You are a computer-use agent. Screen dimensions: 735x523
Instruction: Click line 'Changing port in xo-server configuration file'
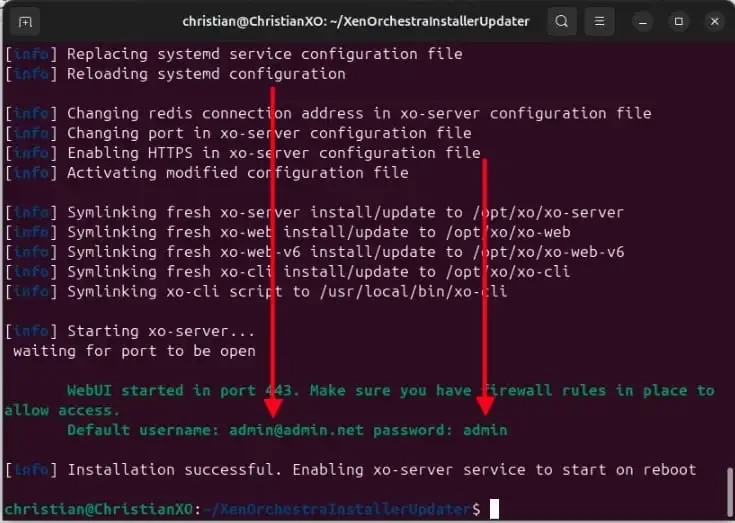[238, 133]
